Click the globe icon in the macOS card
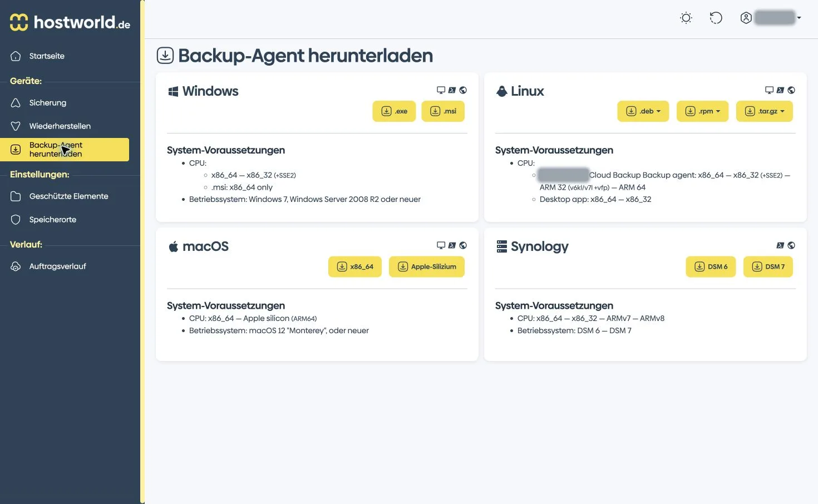Viewport: 818px width, 504px height. [463, 245]
